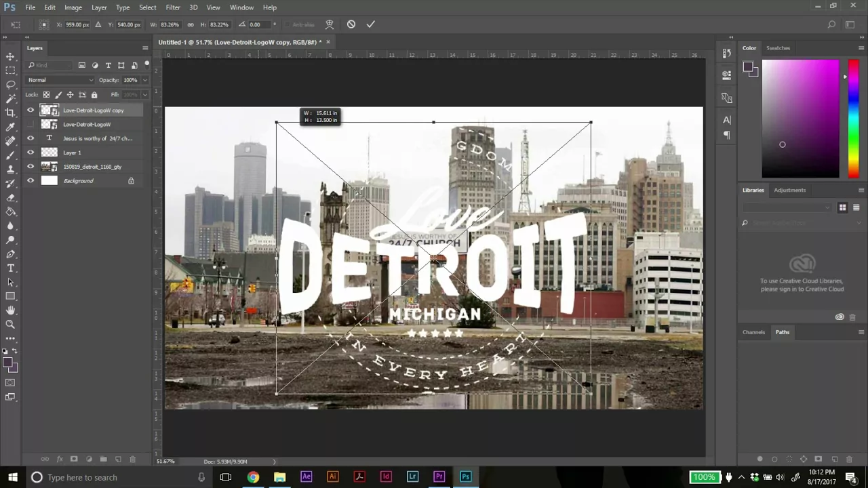Click the rotation angle input field
868x488 pixels.
click(x=260, y=24)
